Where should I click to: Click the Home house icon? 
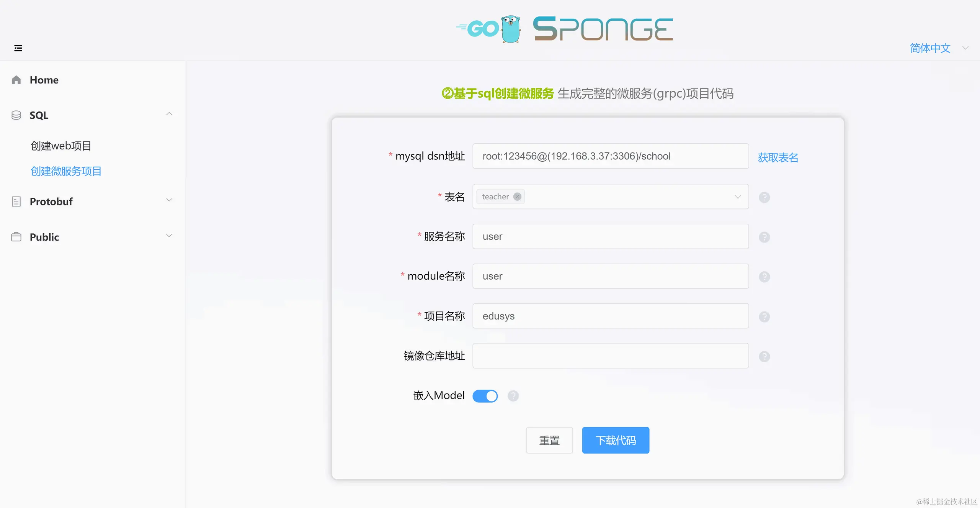pos(16,80)
